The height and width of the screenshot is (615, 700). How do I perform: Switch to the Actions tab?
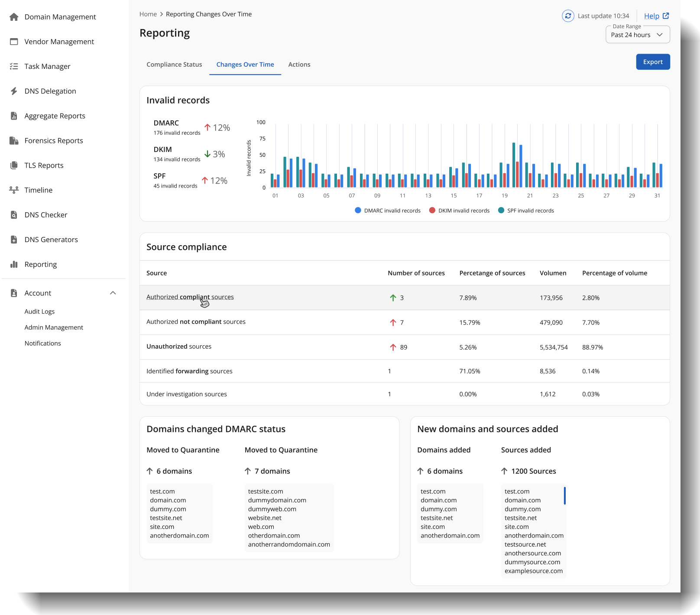click(x=299, y=65)
